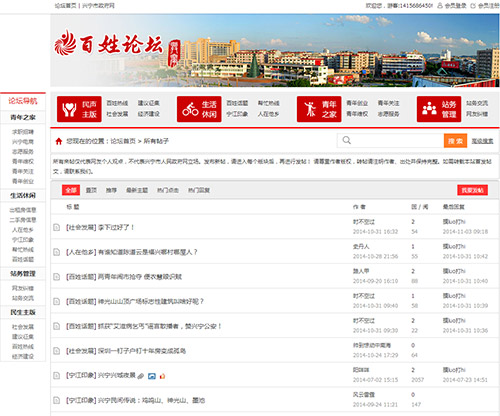The width and height of the screenshot is (500, 416).
Task: Click the [人在他乡] tag on the second post
Action: 81,252
